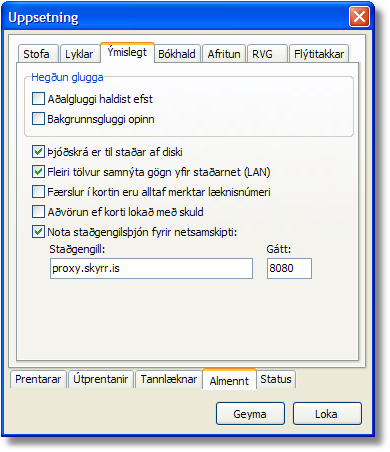Go to the Flýtitakkar tab
The height and width of the screenshot is (452, 390).
pyautogui.click(x=319, y=54)
